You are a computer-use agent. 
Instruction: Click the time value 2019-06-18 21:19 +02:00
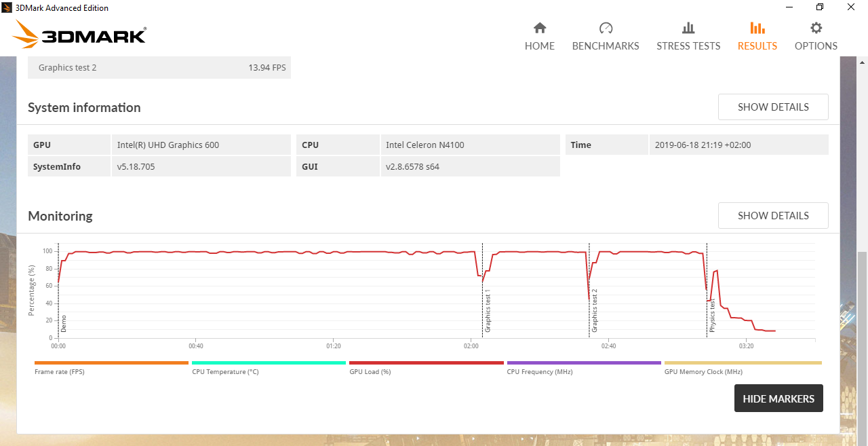(x=703, y=145)
